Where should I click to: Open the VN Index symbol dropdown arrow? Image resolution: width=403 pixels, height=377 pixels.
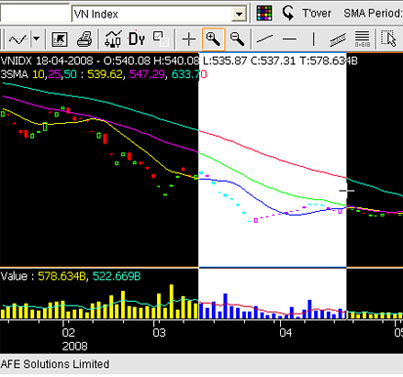239,14
